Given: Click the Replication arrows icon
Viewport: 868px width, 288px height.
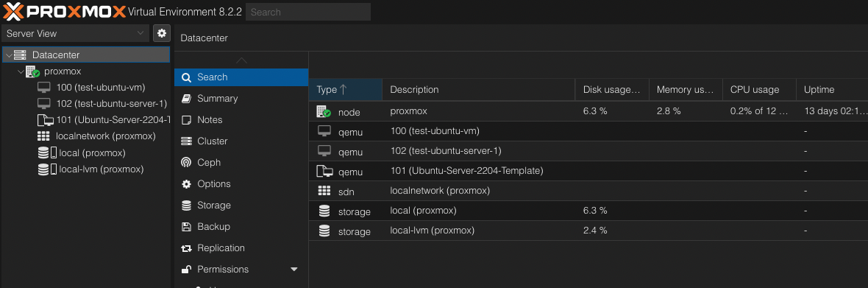Looking at the screenshot, I should (187, 248).
